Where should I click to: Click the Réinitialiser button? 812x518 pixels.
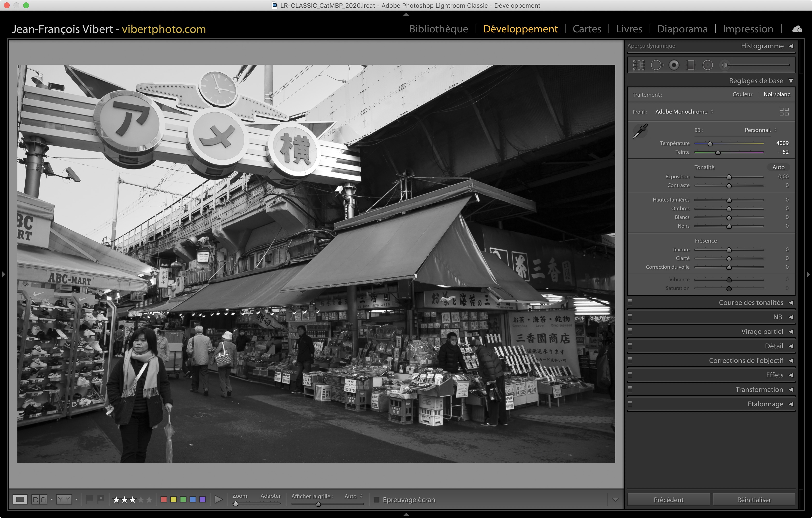(x=754, y=499)
